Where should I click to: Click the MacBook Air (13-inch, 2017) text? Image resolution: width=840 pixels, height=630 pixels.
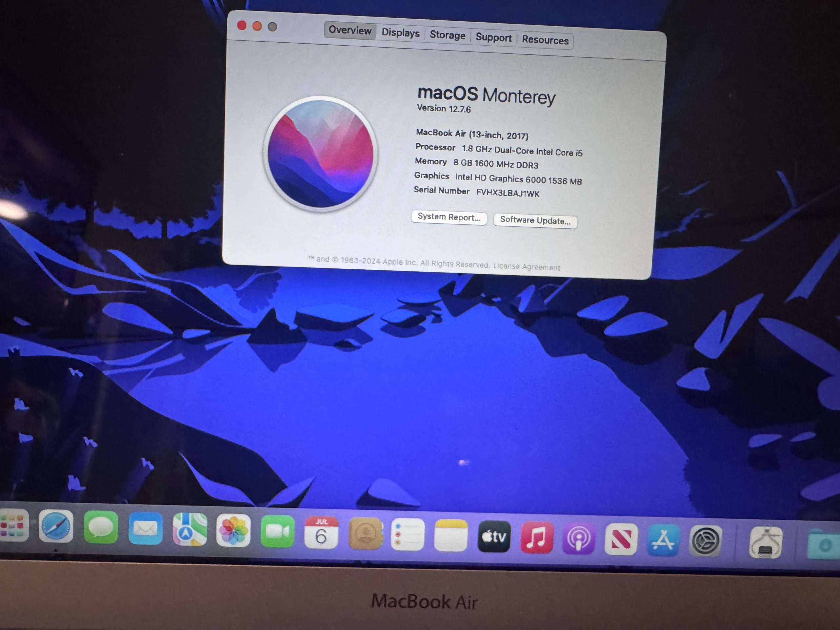pos(472,134)
